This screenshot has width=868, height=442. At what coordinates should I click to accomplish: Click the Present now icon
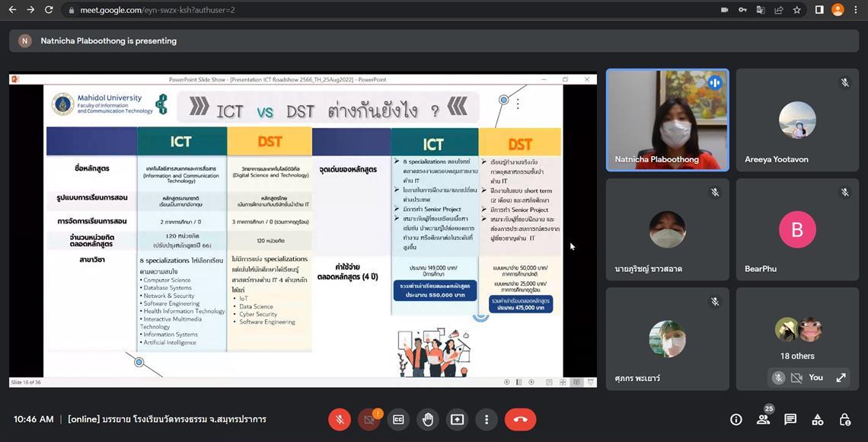(457, 419)
